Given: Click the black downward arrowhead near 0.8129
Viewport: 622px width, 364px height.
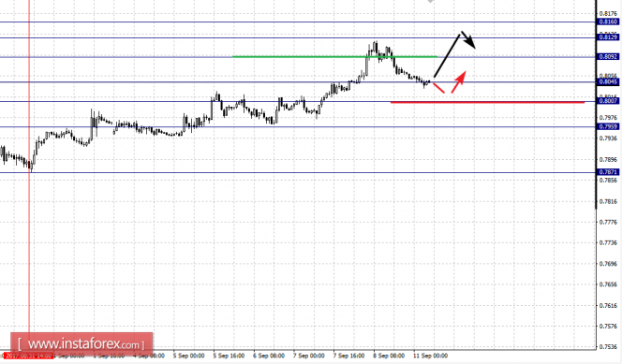Looking at the screenshot, I should click(468, 39).
